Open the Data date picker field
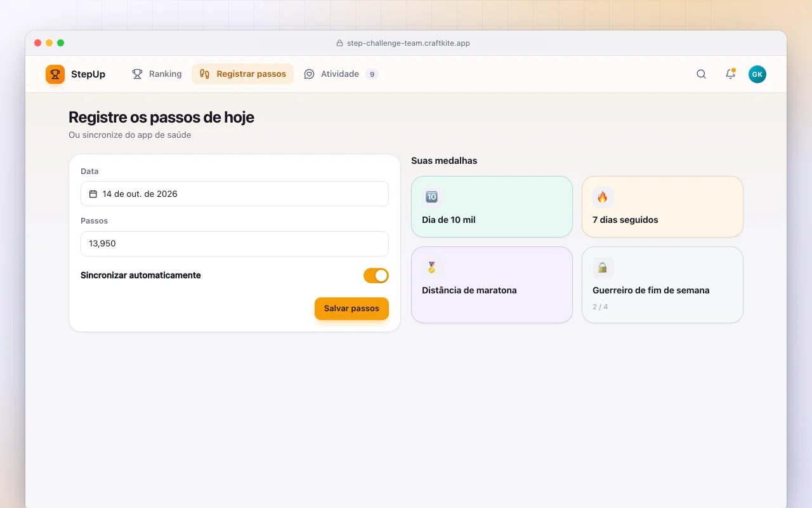 235,194
